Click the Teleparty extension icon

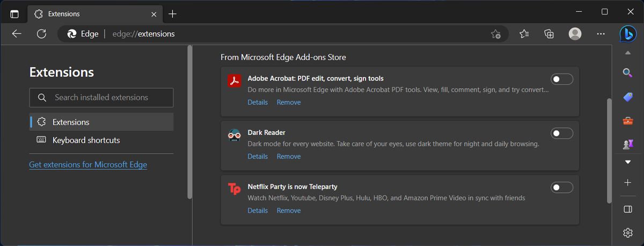tap(235, 189)
